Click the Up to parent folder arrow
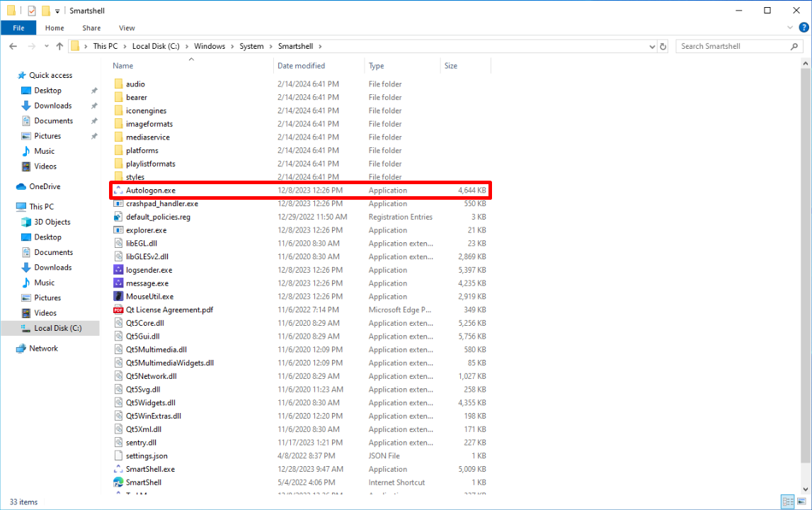 coord(59,46)
